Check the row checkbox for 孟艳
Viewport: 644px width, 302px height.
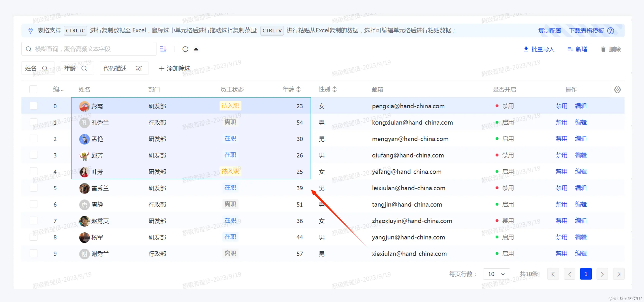click(x=33, y=139)
